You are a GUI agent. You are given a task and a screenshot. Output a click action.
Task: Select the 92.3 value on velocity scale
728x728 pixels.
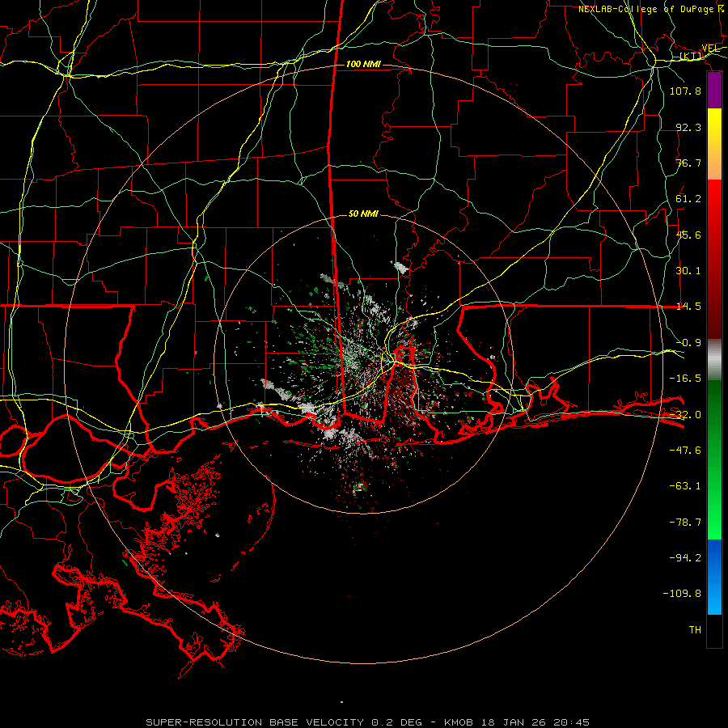coord(688,127)
